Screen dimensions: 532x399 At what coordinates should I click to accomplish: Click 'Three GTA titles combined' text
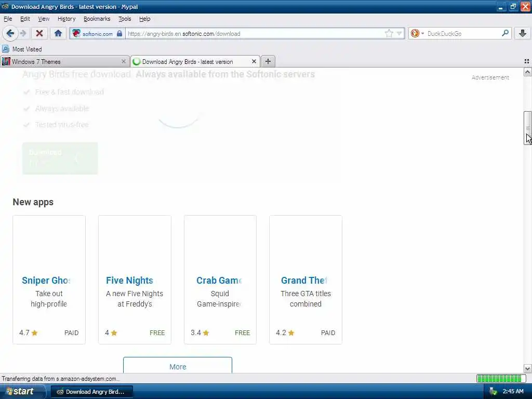pos(305,299)
